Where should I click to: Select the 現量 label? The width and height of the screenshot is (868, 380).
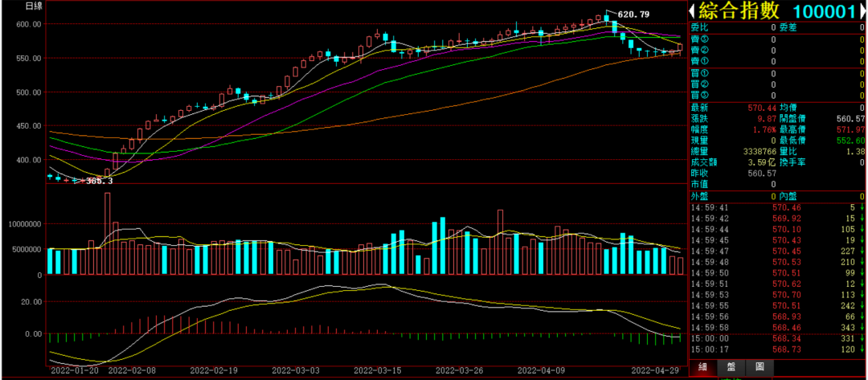pos(698,141)
